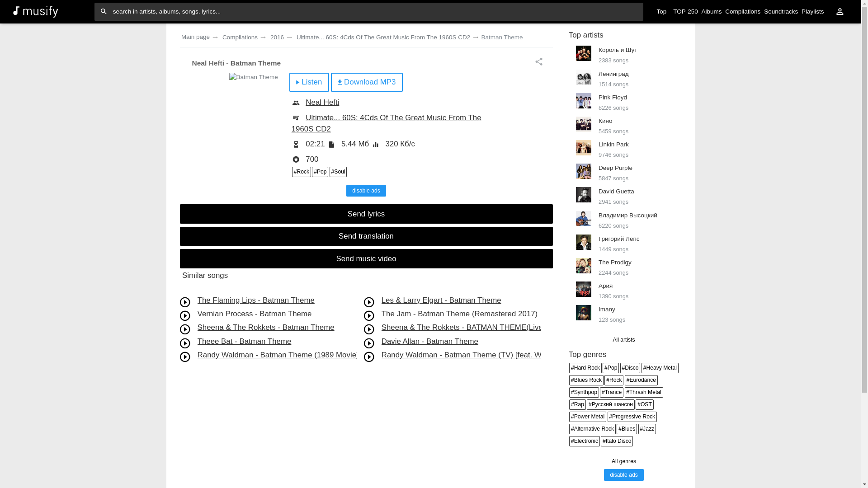Image resolution: width=868 pixels, height=488 pixels.
Task: Open Davie Allan - Batman Theme link
Action: point(430,342)
